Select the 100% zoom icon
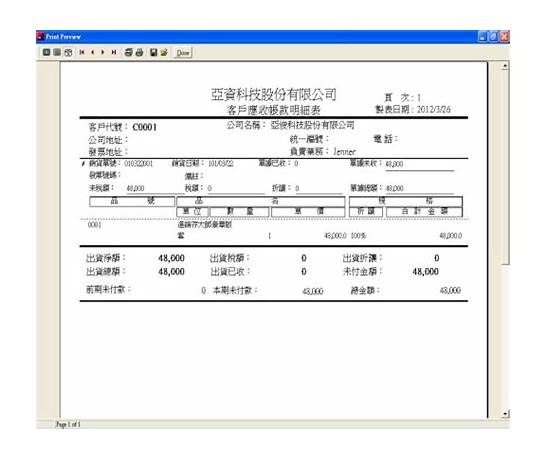 57,52
